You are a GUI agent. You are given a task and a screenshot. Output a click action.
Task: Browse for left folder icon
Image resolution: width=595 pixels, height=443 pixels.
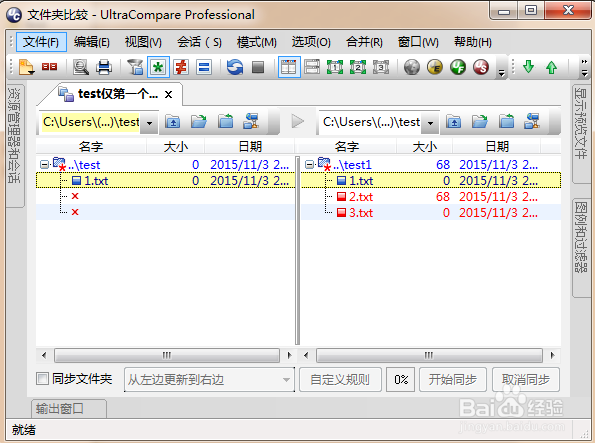[199, 122]
